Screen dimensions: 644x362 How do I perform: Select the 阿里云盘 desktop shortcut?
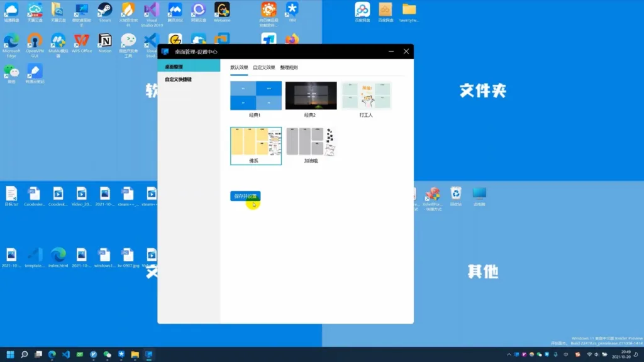[x=198, y=13]
